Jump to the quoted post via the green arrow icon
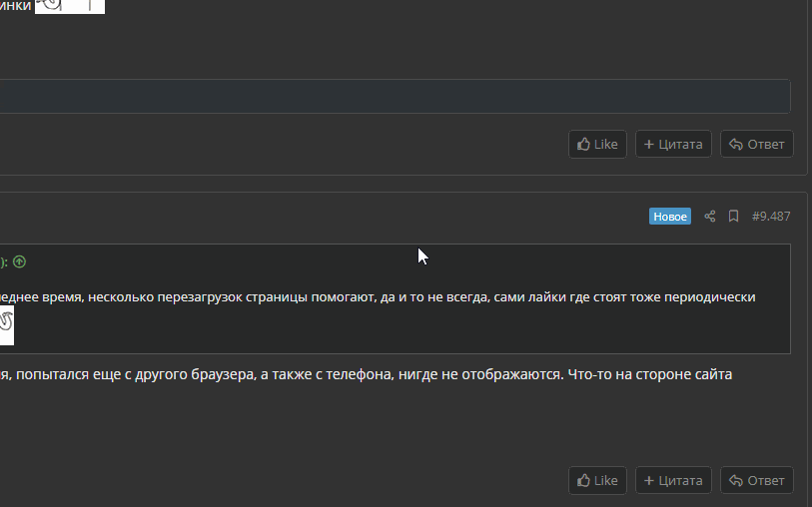The height and width of the screenshot is (507, 812). [19, 261]
